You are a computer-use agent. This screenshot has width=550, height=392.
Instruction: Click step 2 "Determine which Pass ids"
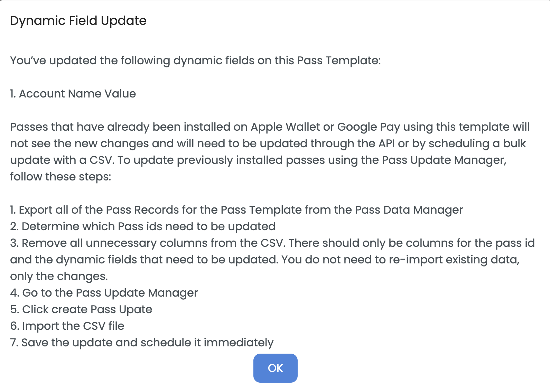coord(143,226)
